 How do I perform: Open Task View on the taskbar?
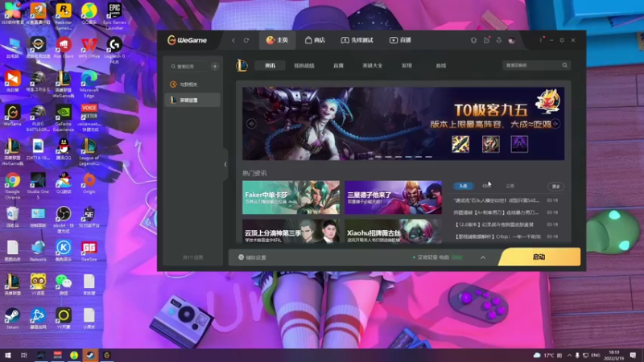[24, 355]
